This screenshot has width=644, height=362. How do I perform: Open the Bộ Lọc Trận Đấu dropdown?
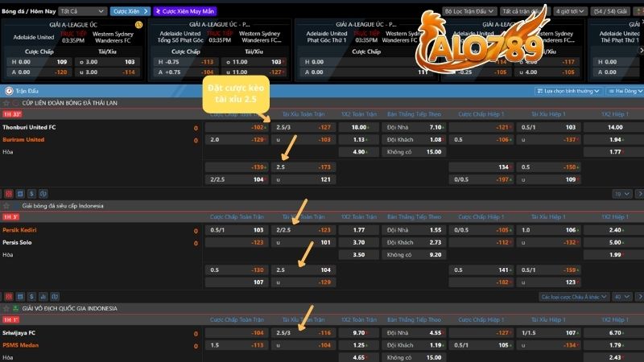click(x=469, y=11)
